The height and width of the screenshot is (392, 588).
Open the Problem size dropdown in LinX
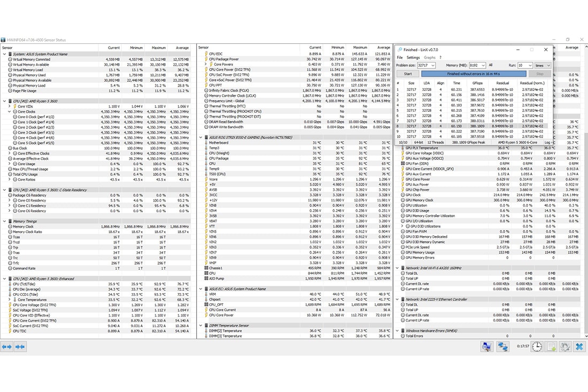click(434, 65)
